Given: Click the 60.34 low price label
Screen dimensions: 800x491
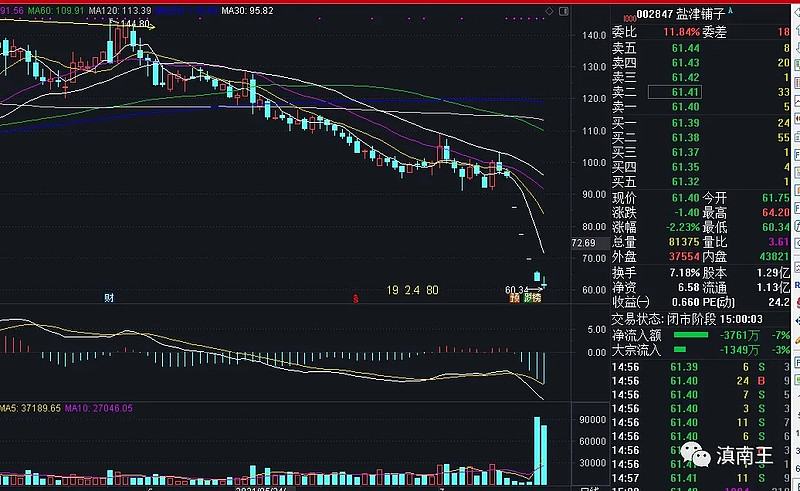Looking at the screenshot, I should tap(515, 289).
